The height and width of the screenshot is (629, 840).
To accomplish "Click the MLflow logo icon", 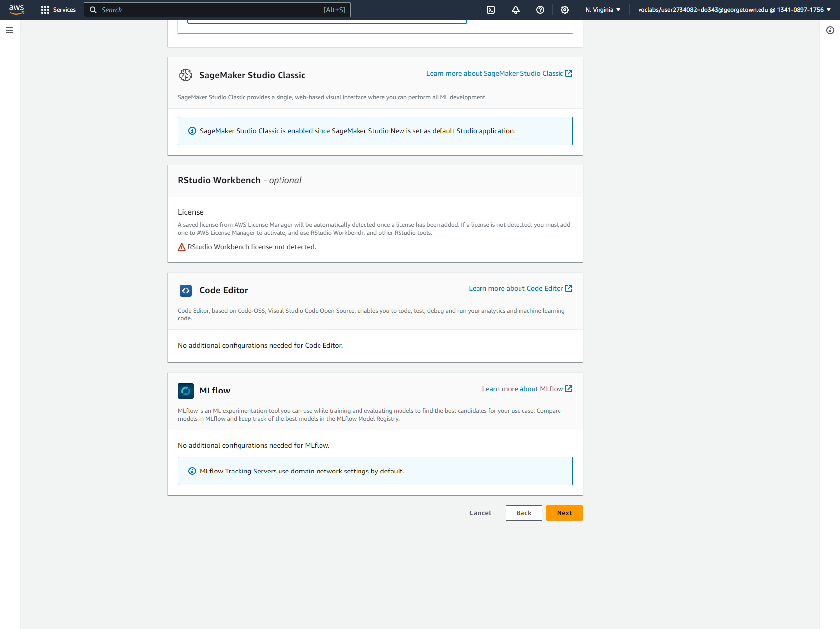I will (186, 391).
